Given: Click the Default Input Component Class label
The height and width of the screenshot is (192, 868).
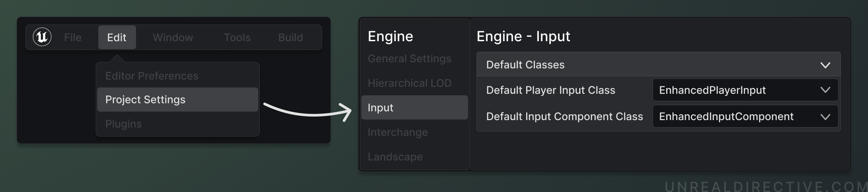Looking at the screenshot, I should click(x=564, y=117).
